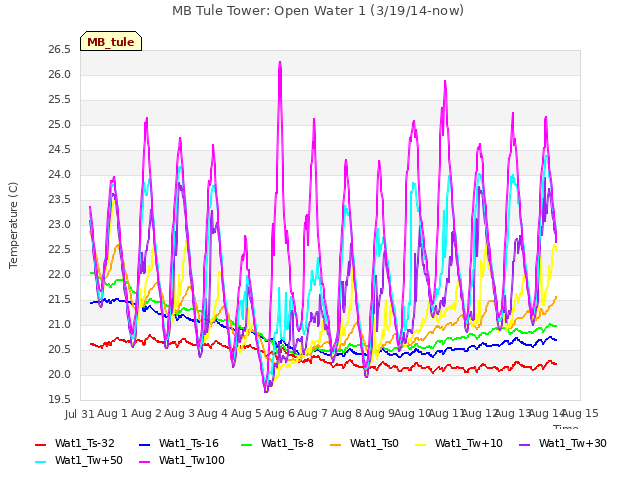Image resolution: width=640 pixels, height=480 pixels.
Task: Click the Aug 7 x-axis date label
Action: pos(313,413)
